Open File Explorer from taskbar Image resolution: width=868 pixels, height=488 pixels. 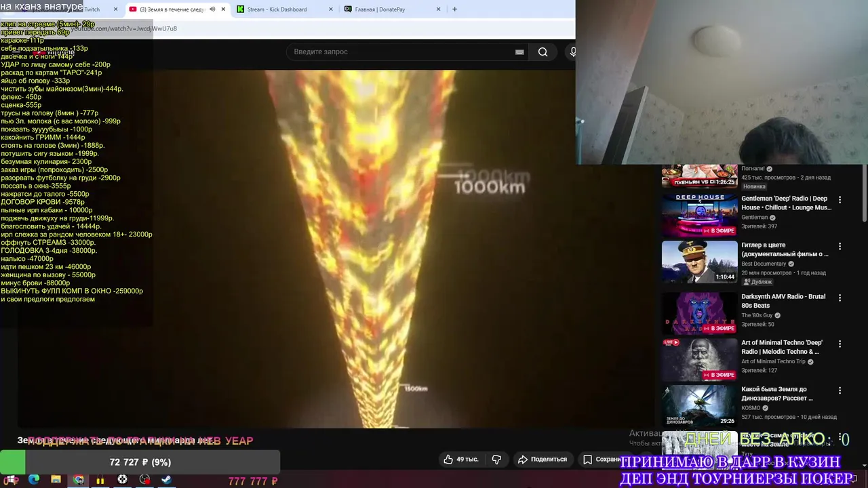[56, 480]
